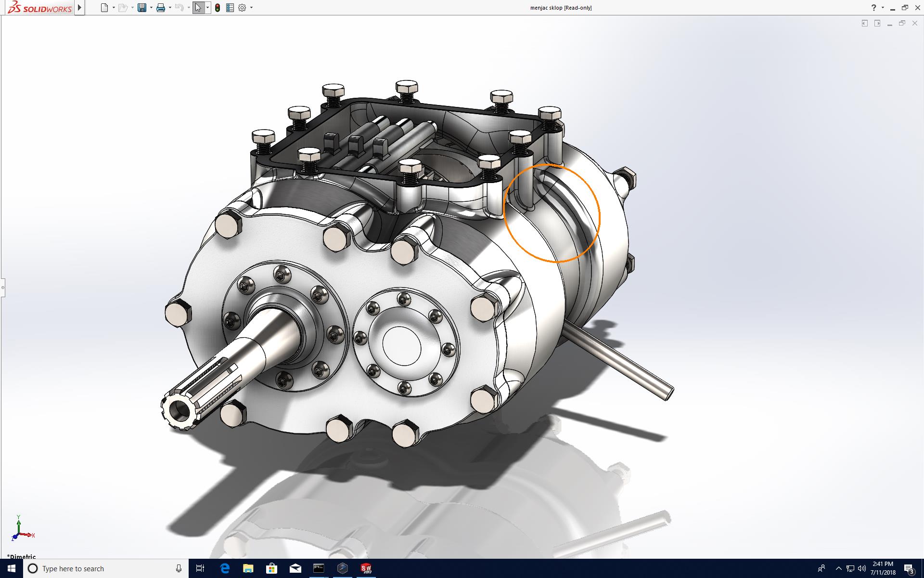Toggle the Select arrow tool
924x578 pixels.
point(198,8)
